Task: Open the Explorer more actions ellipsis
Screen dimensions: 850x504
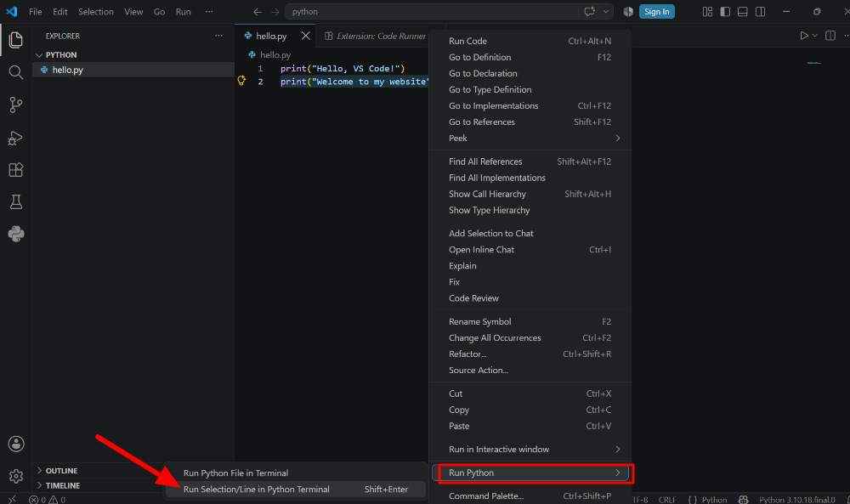Action: pyautogui.click(x=218, y=36)
